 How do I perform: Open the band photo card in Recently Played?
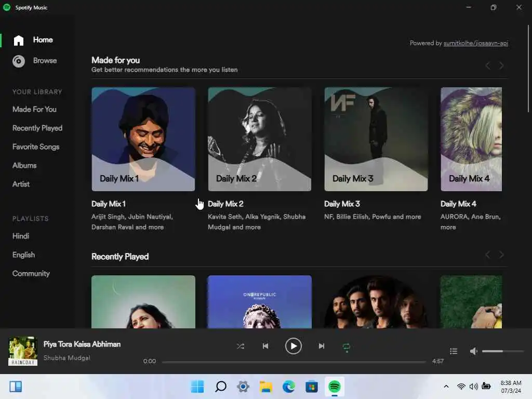[x=376, y=302]
